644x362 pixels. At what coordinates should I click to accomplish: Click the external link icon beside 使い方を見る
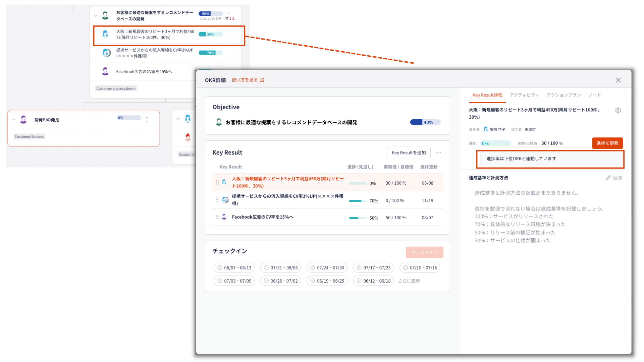262,80
